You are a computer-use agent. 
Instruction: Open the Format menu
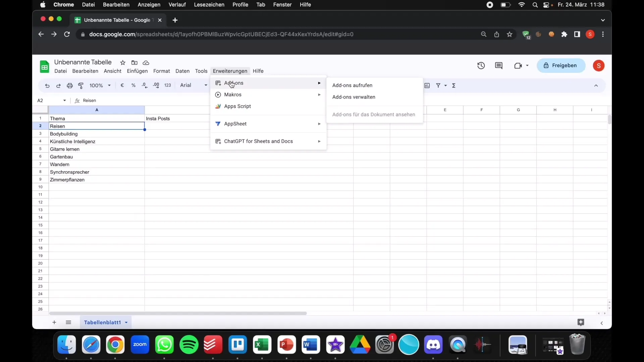(x=162, y=71)
